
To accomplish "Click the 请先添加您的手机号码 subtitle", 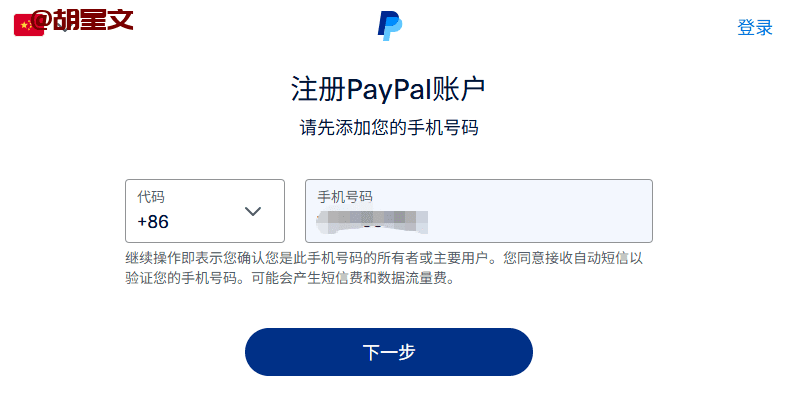I will coord(389,127).
